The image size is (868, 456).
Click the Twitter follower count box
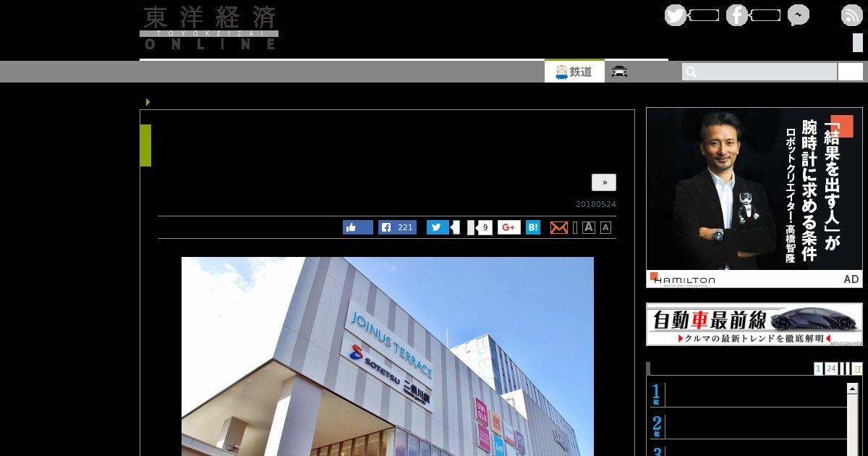click(704, 15)
